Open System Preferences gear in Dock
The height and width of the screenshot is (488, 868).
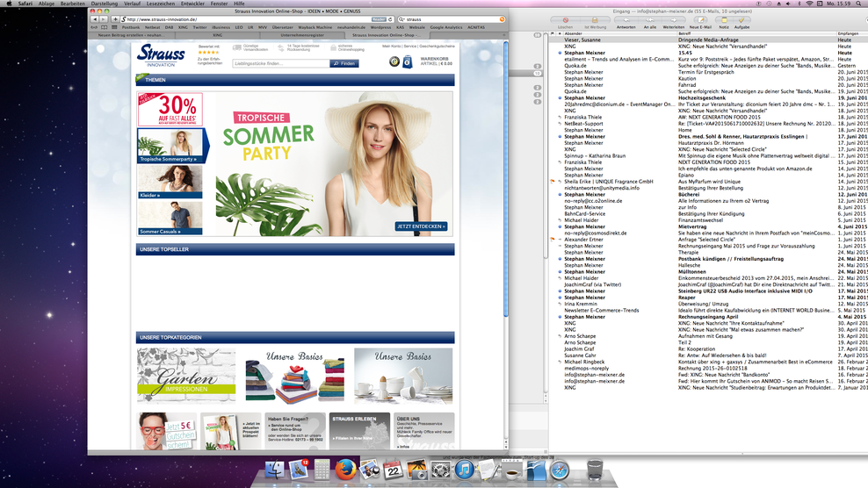[x=441, y=470]
